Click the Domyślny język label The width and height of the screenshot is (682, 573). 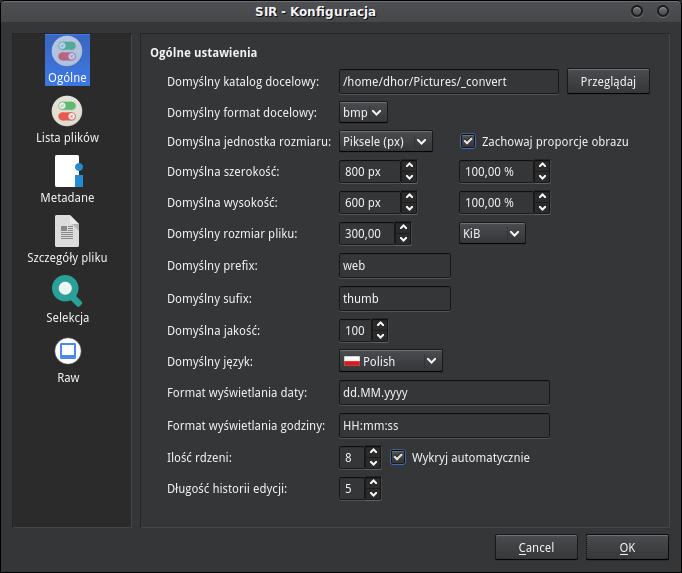click(210, 362)
